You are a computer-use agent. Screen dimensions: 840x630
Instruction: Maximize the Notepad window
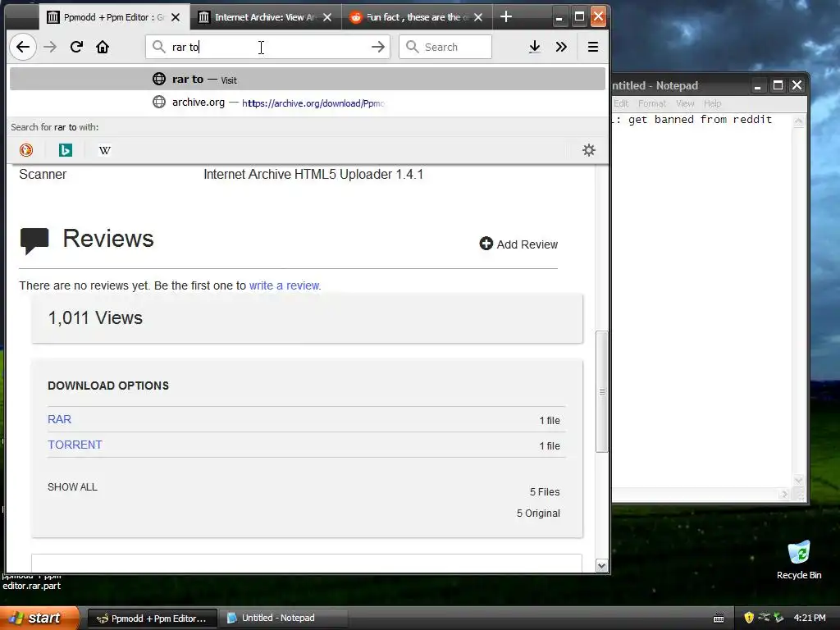tap(778, 85)
